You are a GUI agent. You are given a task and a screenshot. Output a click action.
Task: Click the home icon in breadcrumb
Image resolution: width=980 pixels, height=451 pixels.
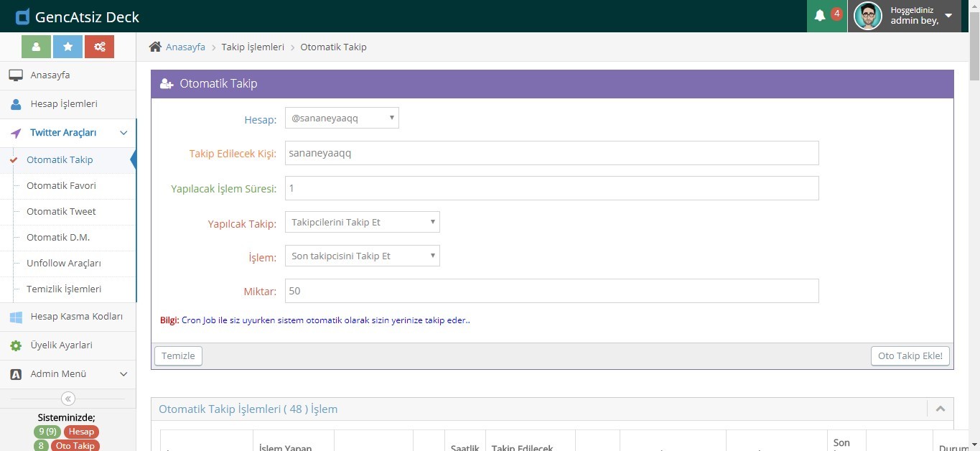click(155, 47)
